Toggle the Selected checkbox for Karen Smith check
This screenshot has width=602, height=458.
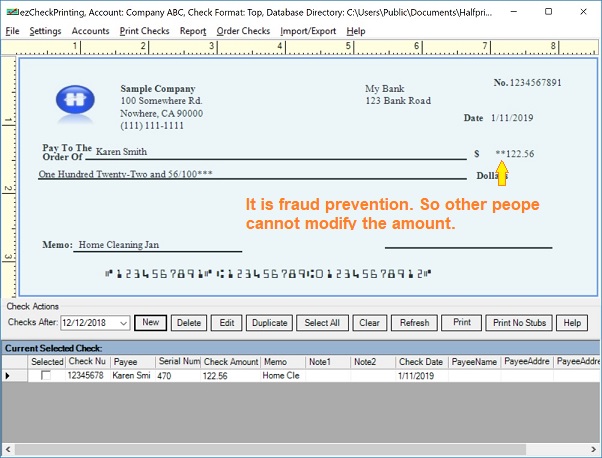[x=45, y=376]
